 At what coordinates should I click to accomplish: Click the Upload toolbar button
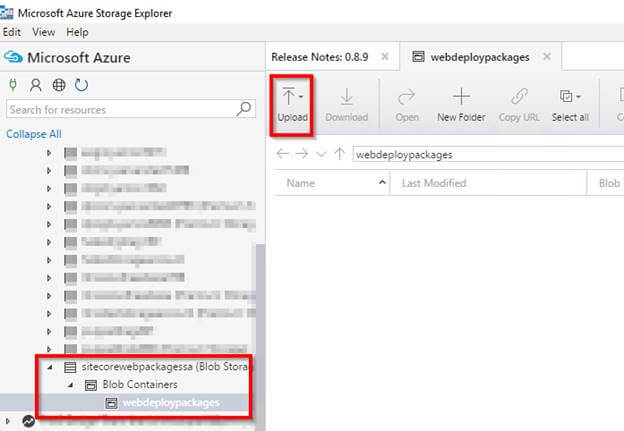[x=292, y=105]
